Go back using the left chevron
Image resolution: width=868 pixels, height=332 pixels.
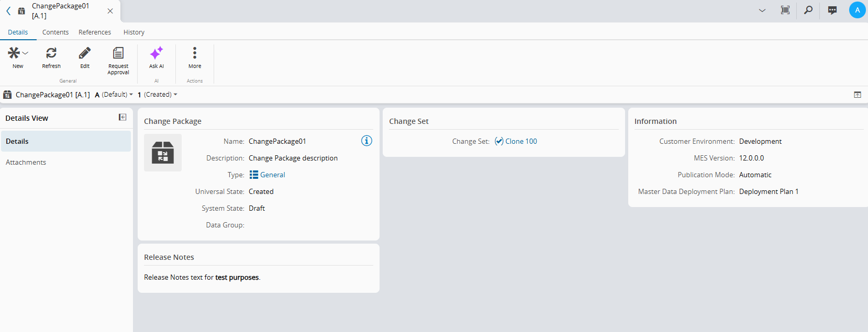8,11
